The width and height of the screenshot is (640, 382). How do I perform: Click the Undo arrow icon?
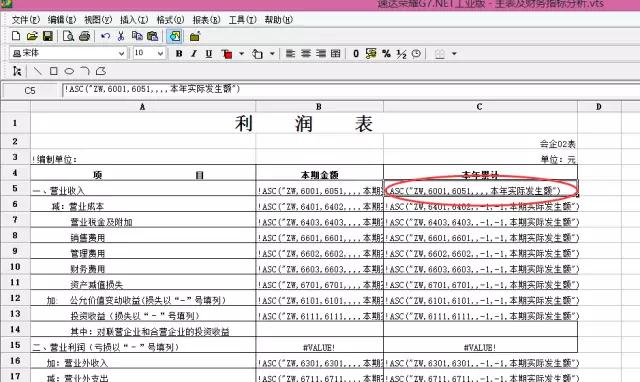[105, 36]
